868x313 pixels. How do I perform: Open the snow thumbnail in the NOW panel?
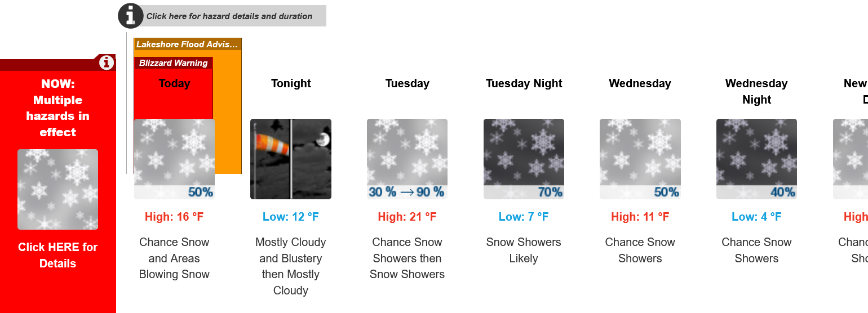(x=57, y=189)
